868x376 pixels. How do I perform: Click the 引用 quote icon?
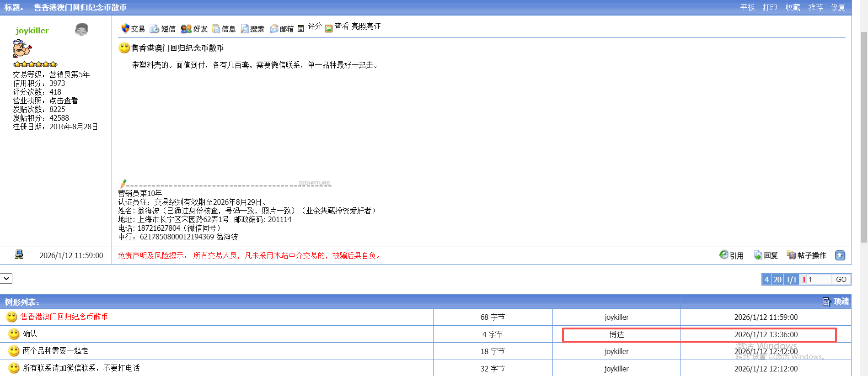click(x=723, y=255)
